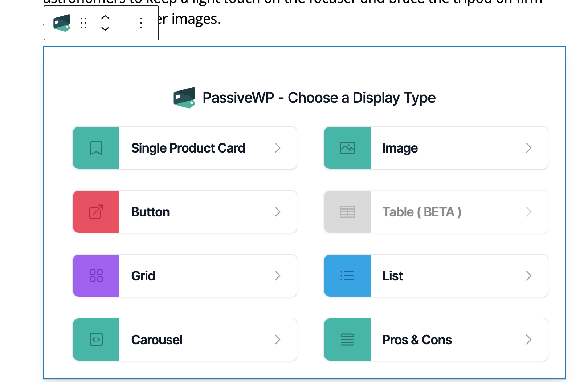Click the PassiveWP block icon in toolbar
Screen dimensions: 588x382
pyautogui.click(x=62, y=23)
